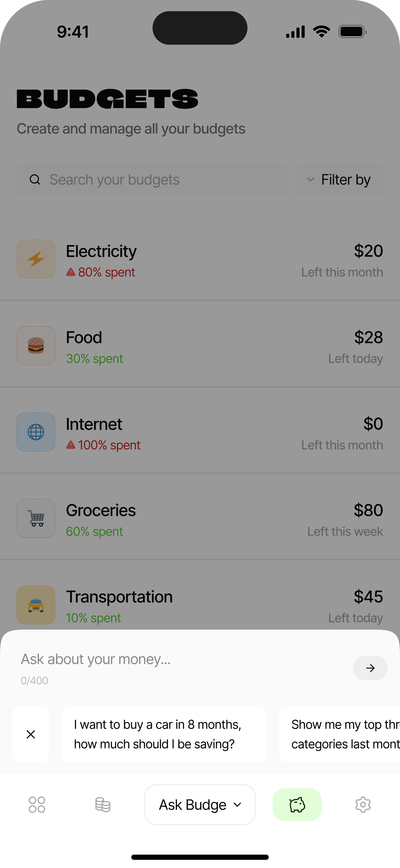Tap the search magnifier icon
Viewport: 400px width, 868px height.
pos(35,180)
